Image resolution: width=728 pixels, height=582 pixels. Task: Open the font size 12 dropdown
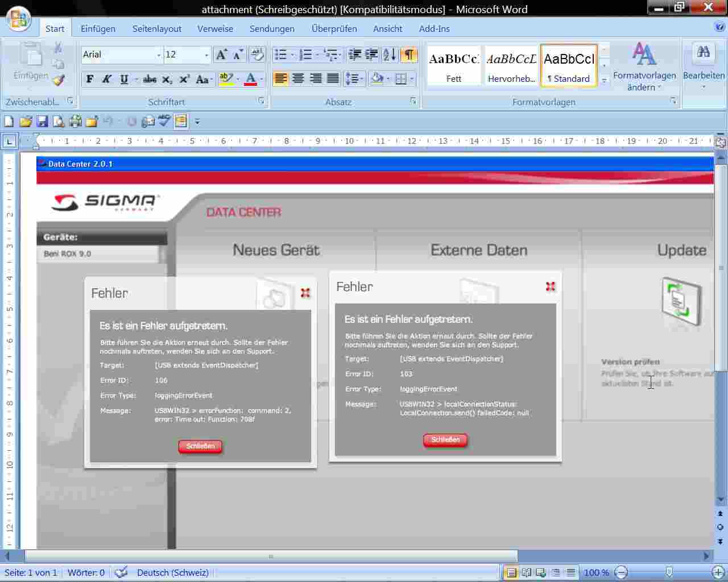pyautogui.click(x=206, y=55)
